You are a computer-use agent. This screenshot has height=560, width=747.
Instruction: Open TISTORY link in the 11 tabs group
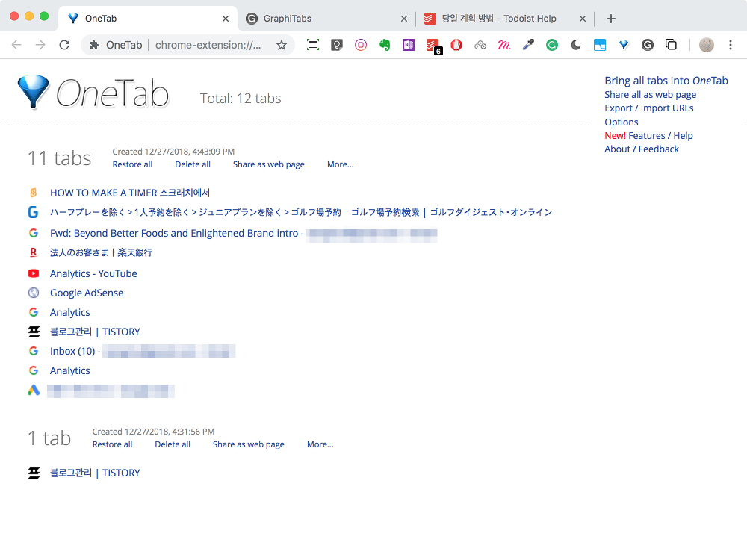(x=96, y=332)
